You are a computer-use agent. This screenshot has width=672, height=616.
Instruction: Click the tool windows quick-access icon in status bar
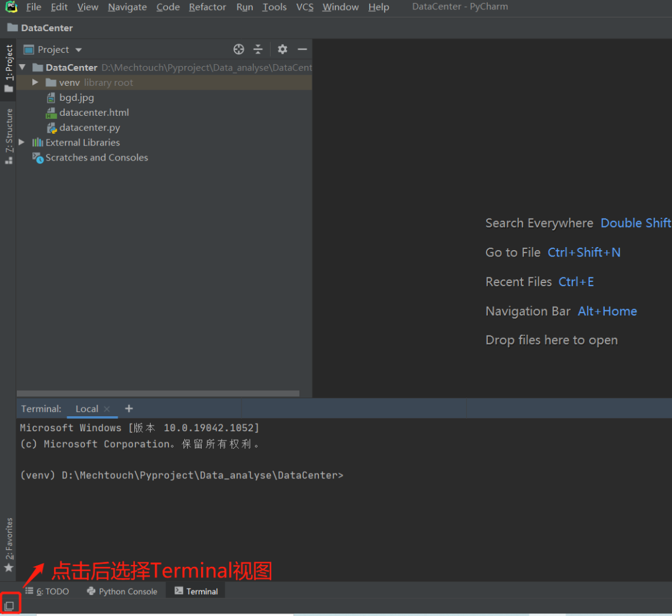click(9, 605)
